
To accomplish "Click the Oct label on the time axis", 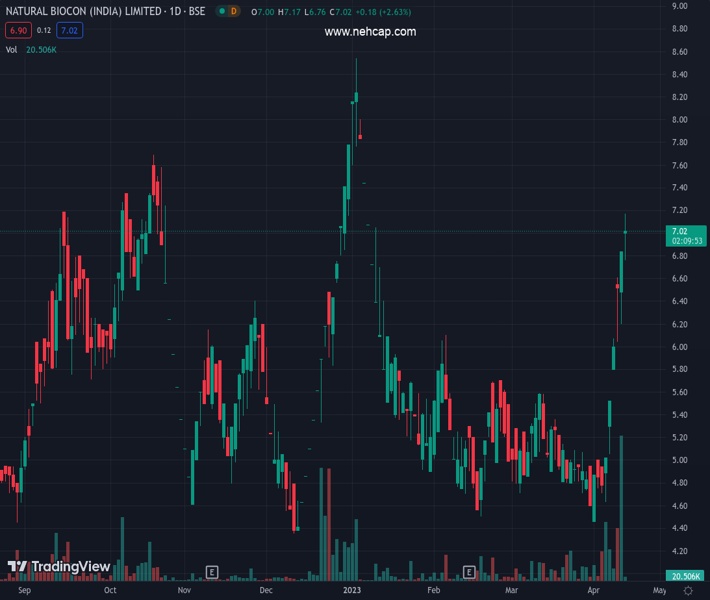I will (x=110, y=591).
